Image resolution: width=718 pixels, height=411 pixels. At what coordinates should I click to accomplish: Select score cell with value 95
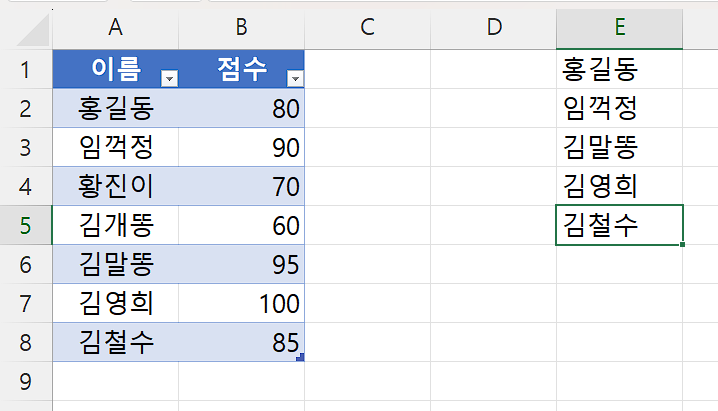pos(241,265)
